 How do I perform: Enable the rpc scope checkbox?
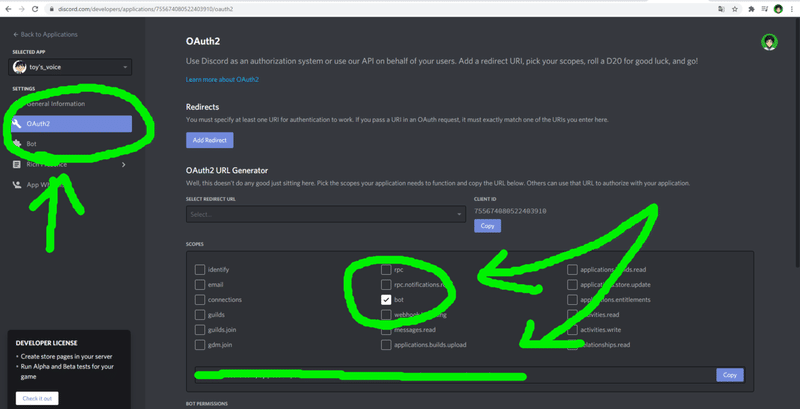(x=386, y=269)
